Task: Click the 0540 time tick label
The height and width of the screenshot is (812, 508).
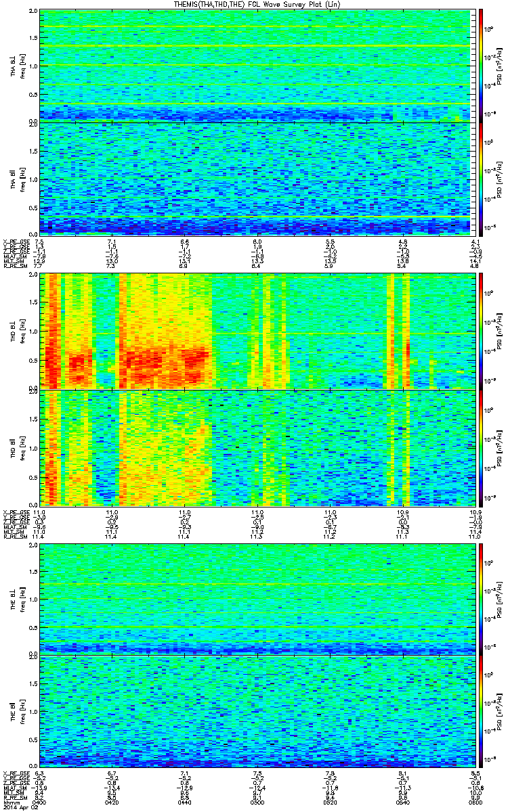Action: click(x=402, y=803)
